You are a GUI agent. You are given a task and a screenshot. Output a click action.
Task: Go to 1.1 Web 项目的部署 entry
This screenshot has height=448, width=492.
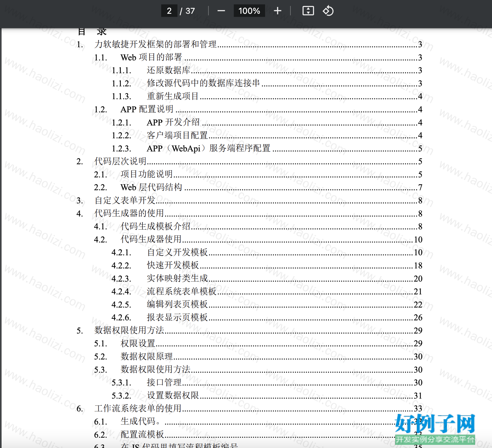point(258,58)
